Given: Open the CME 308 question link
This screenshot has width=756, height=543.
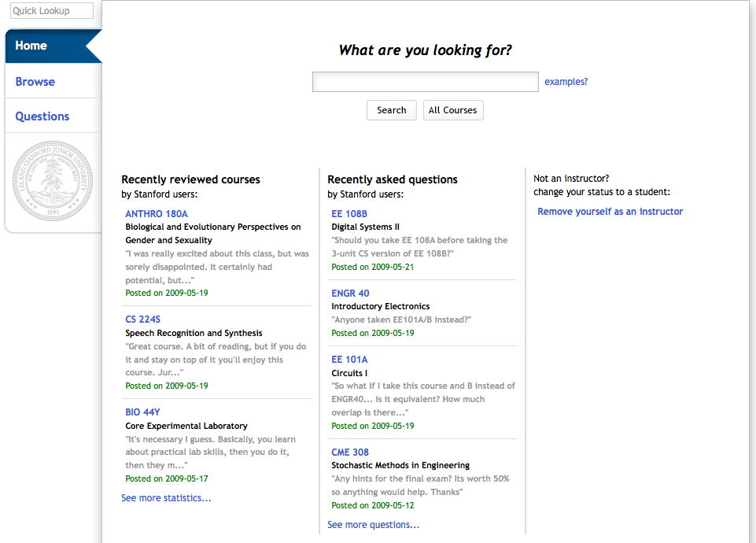Looking at the screenshot, I should tap(349, 452).
